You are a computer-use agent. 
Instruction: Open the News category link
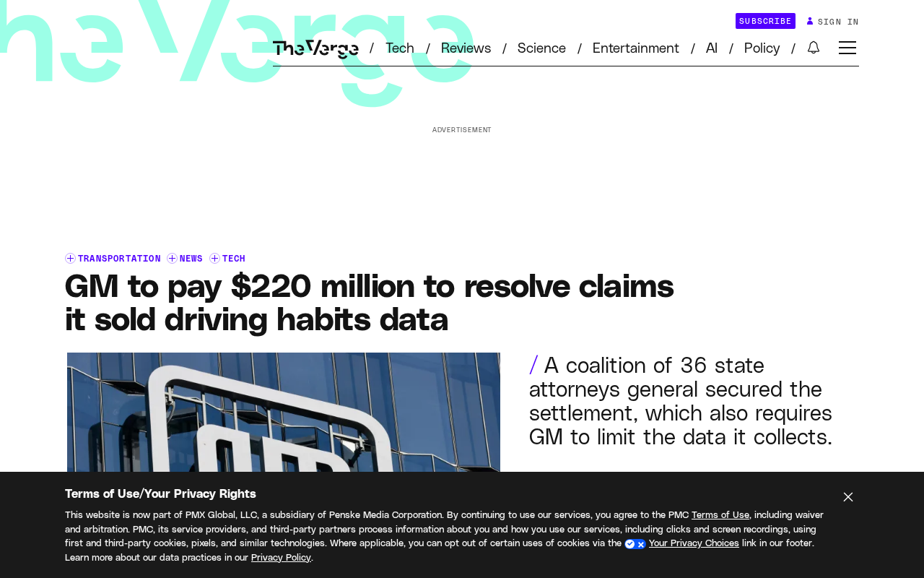coord(191,259)
